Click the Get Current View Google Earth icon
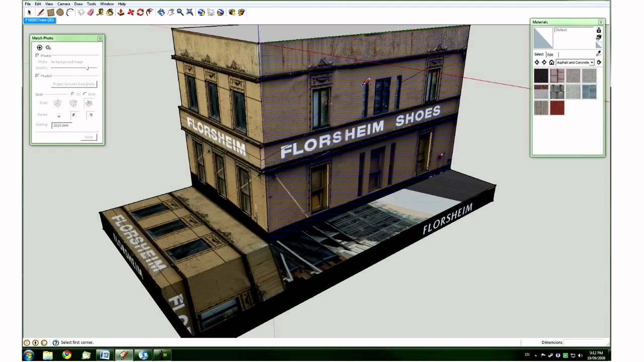 (x=201, y=12)
